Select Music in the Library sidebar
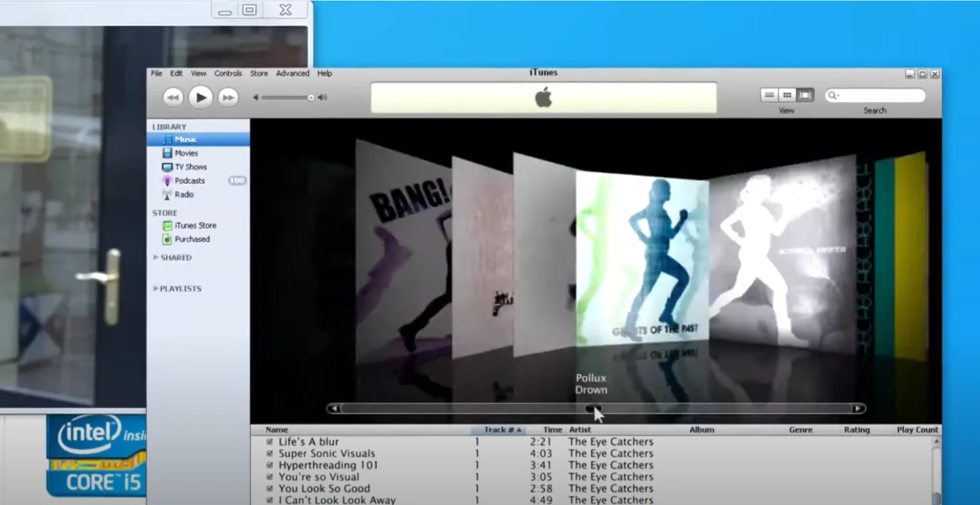 pyautogui.click(x=198, y=139)
